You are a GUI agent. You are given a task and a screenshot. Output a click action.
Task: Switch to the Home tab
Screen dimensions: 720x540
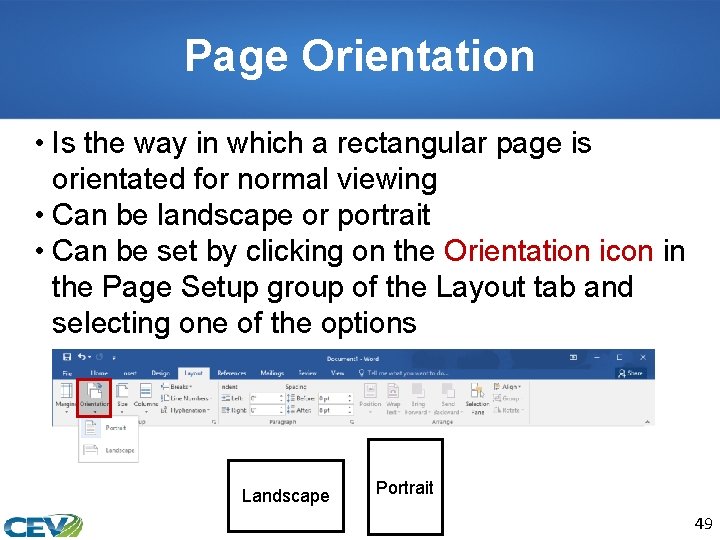pyautogui.click(x=99, y=373)
